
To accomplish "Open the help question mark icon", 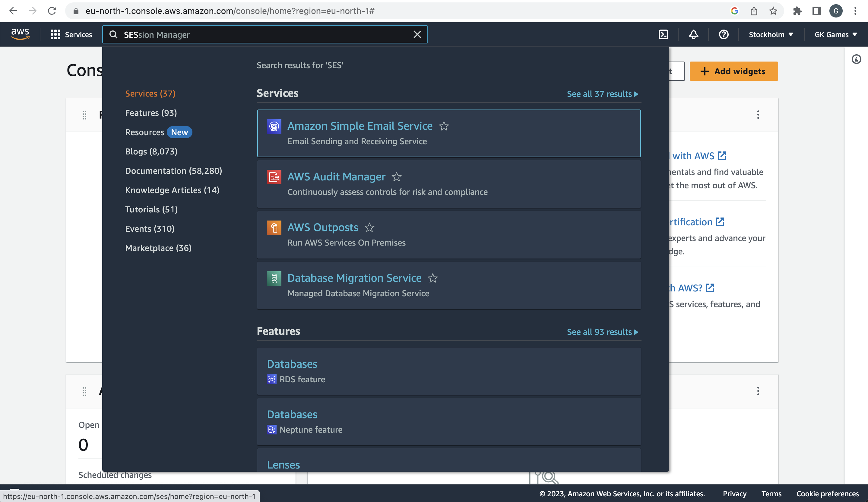I will click(723, 34).
